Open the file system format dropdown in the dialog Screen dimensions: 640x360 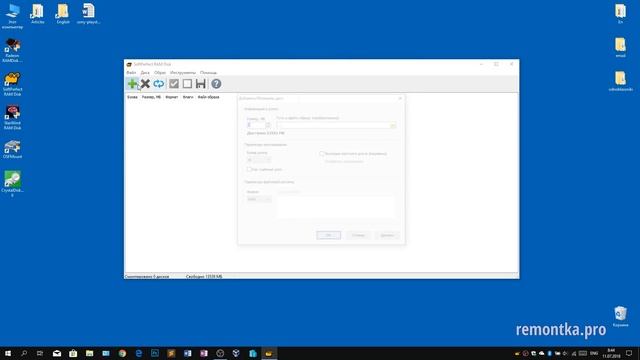click(x=259, y=199)
